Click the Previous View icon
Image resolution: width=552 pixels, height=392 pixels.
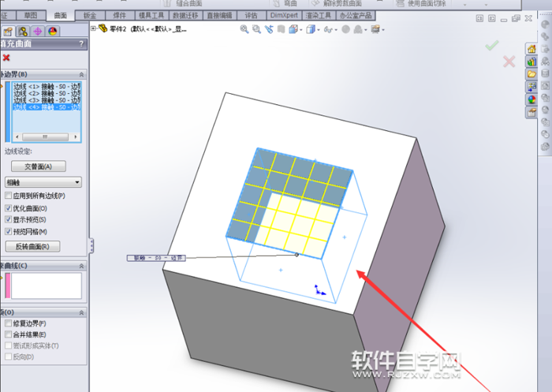[269, 29]
